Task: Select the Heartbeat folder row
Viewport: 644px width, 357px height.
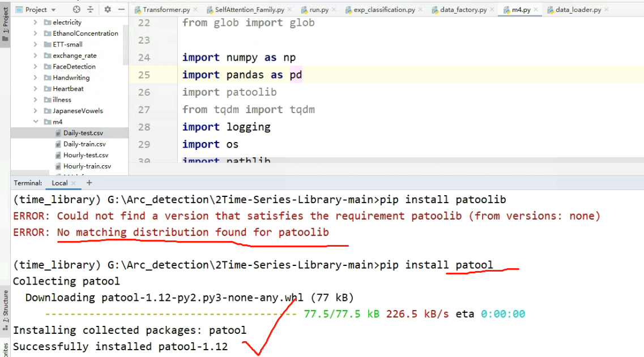Action: (x=69, y=89)
